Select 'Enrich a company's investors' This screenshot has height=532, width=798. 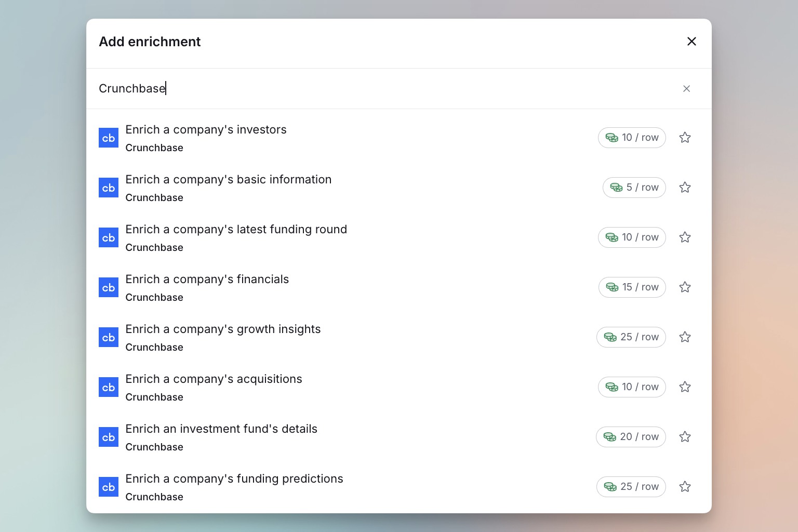click(206, 130)
